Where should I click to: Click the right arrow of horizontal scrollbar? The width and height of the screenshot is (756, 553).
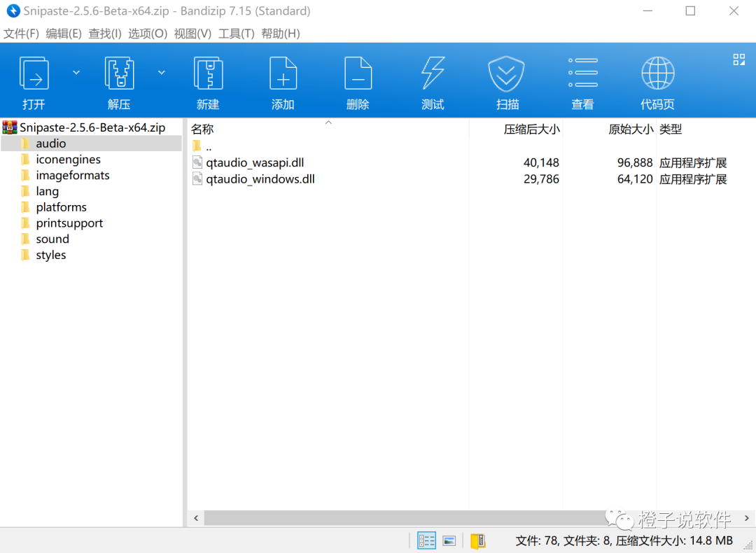[x=747, y=518]
